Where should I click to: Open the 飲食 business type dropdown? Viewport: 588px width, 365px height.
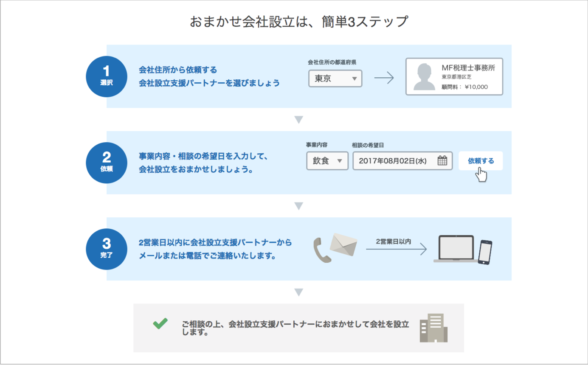point(327,161)
